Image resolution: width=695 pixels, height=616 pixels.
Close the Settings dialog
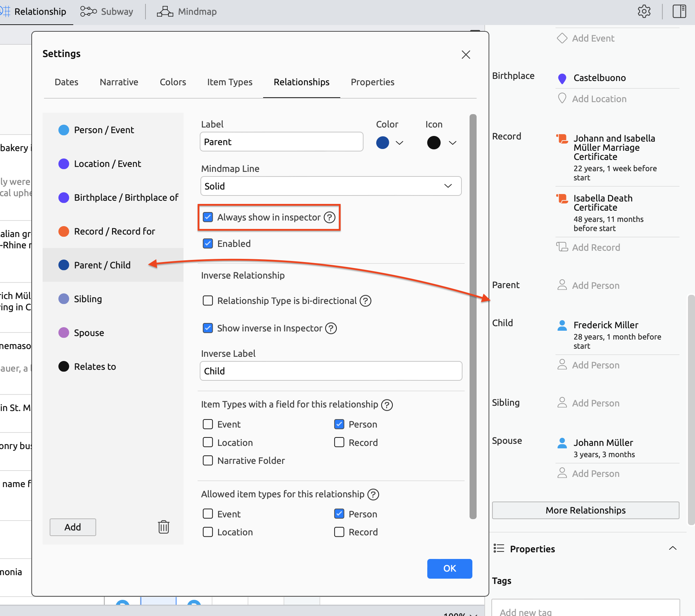point(466,54)
